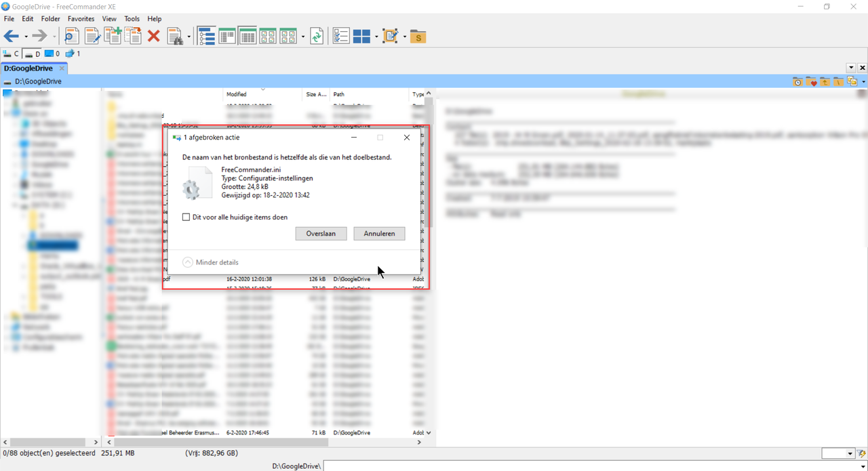Click the Multi-rename tool icon

tap(390, 36)
